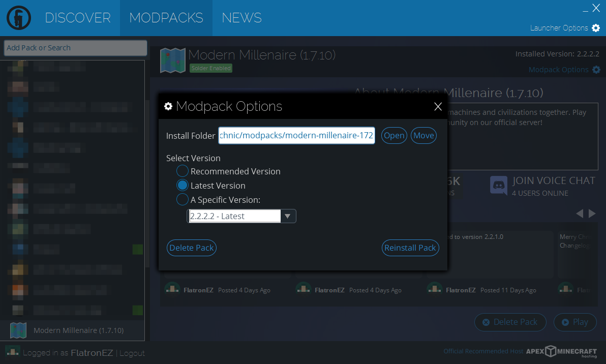Click FlatronEZ username in footer

[92, 353]
